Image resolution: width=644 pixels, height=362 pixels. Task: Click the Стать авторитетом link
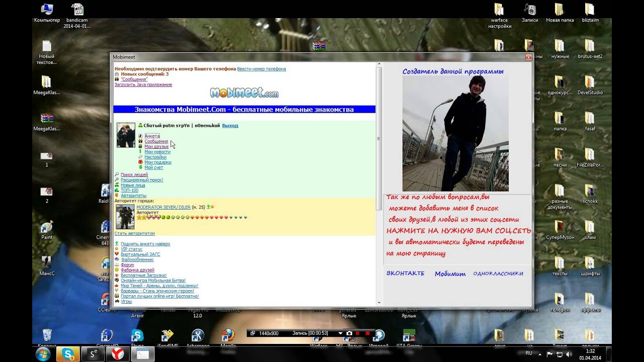tap(135, 233)
